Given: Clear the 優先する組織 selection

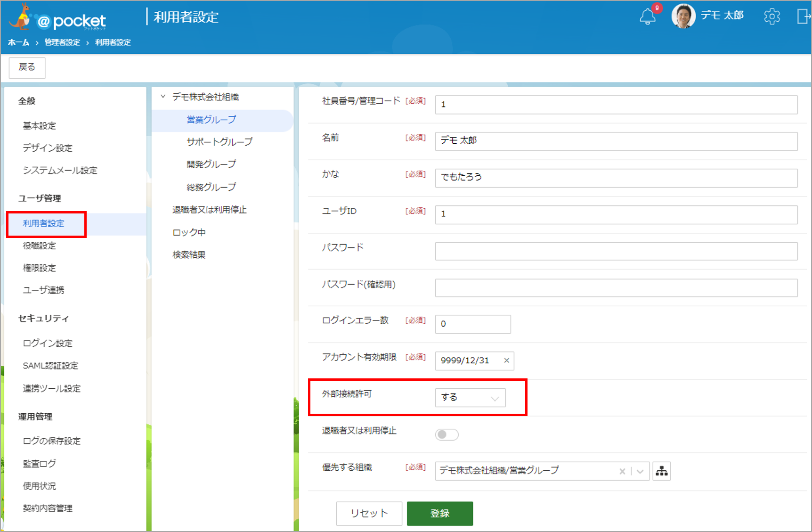Looking at the screenshot, I should pyautogui.click(x=622, y=471).
